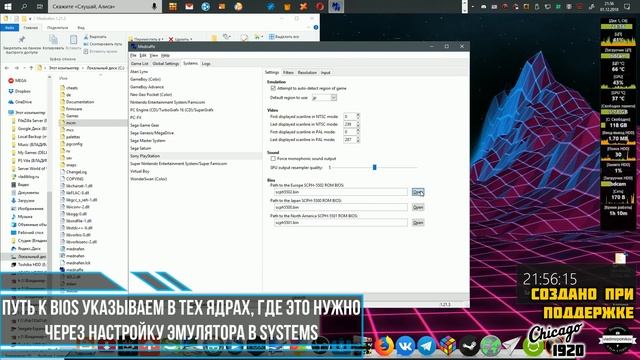Click the North America BIOS path text field

tap(340, 223)
